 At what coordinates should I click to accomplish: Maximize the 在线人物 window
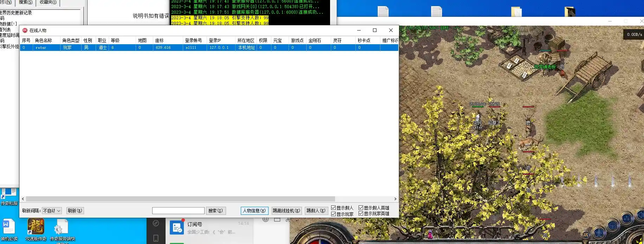(x=375, y=30)
